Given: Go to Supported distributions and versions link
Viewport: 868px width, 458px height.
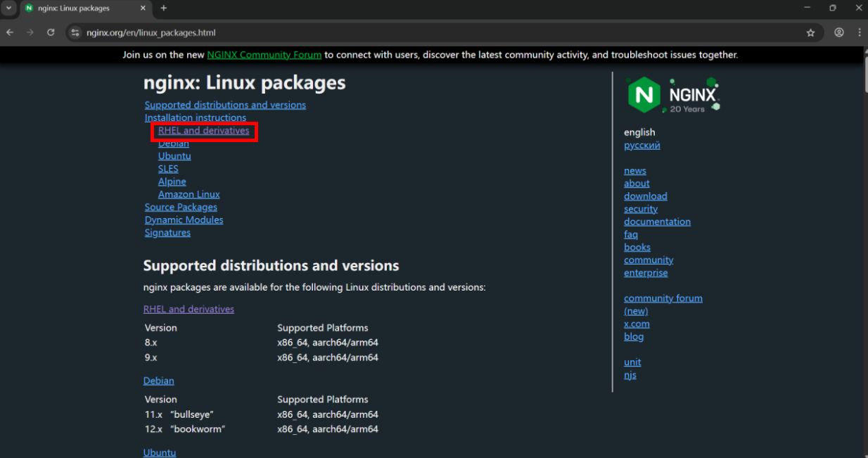Looking at the screenshot, I should point(225,105).
